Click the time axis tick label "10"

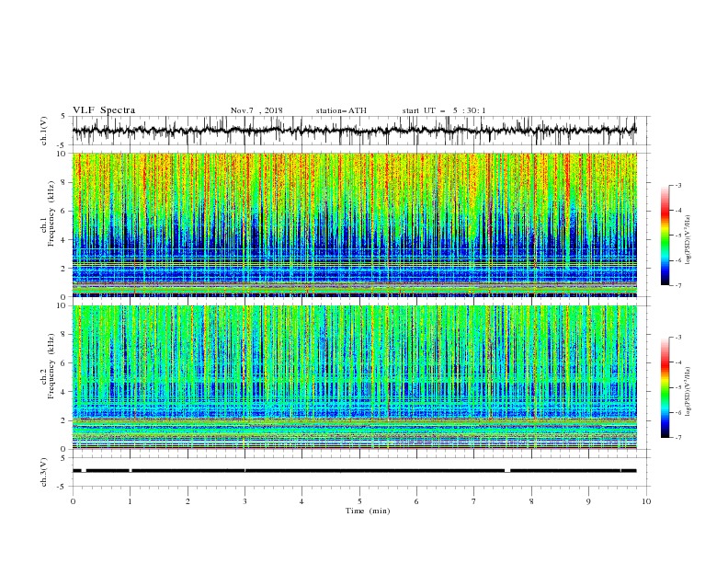[x=646, y=501]
